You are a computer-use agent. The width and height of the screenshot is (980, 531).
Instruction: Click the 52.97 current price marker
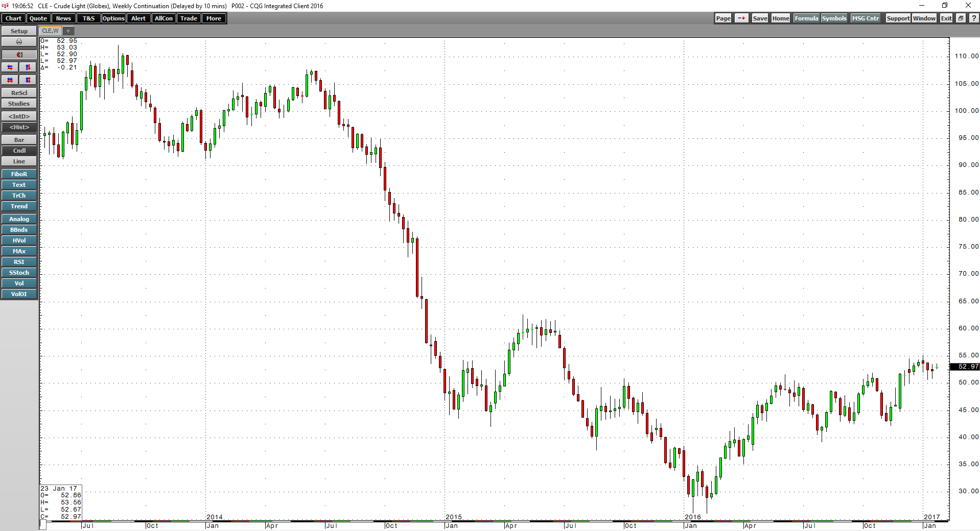[965, 367]
